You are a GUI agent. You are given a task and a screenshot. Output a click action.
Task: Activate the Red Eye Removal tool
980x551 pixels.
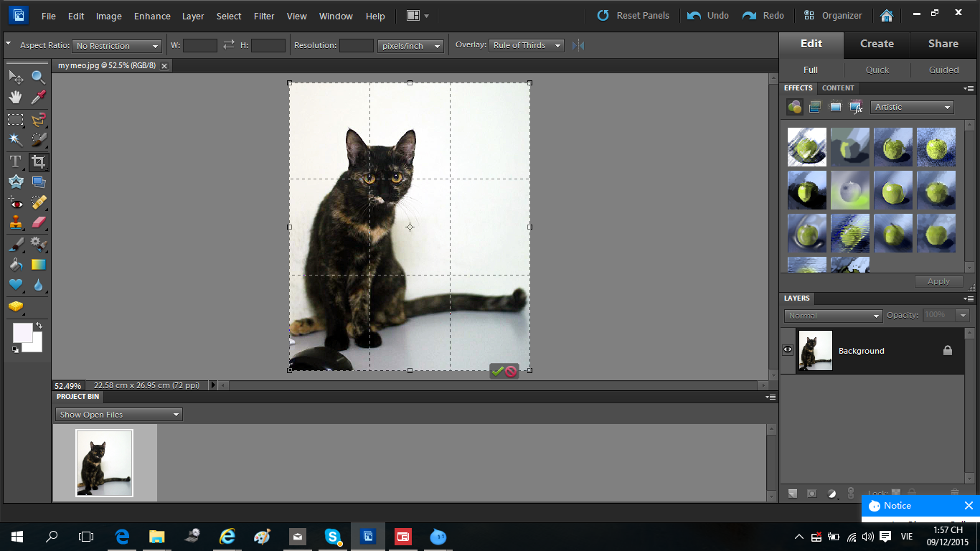[x=15, y=202]
